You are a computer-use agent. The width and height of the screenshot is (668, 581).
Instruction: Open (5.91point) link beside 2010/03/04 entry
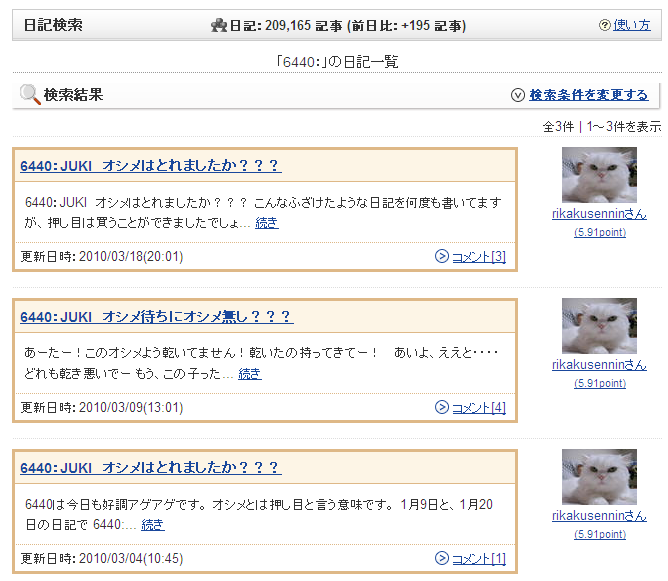[600, 534]
